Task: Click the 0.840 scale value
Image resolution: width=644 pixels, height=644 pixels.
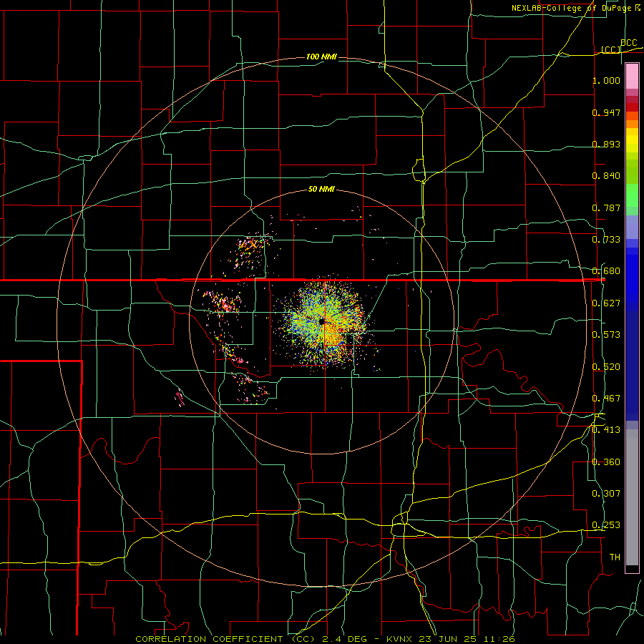Action: 606,176
